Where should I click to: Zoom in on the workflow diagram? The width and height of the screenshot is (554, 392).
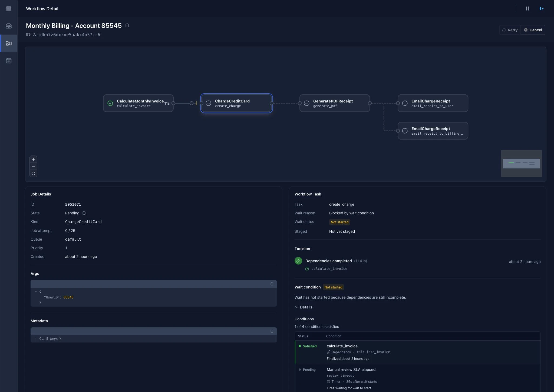[33, 159]
